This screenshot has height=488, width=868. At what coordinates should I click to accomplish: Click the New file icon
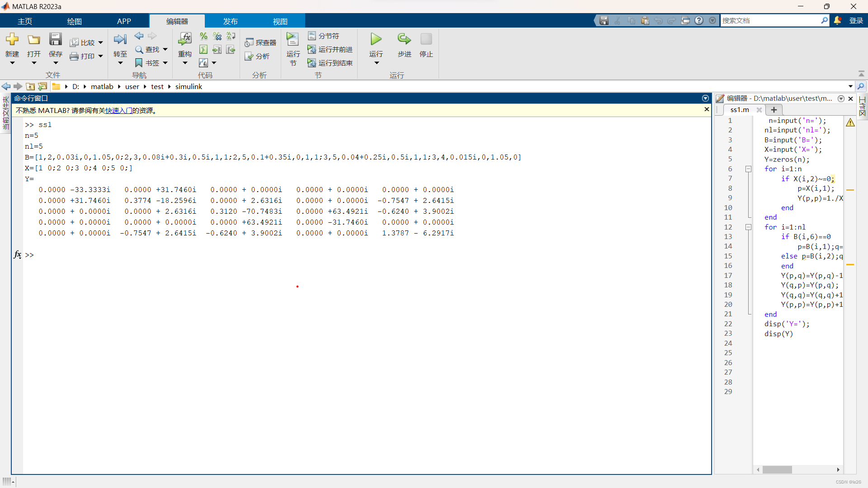(12, 39)
